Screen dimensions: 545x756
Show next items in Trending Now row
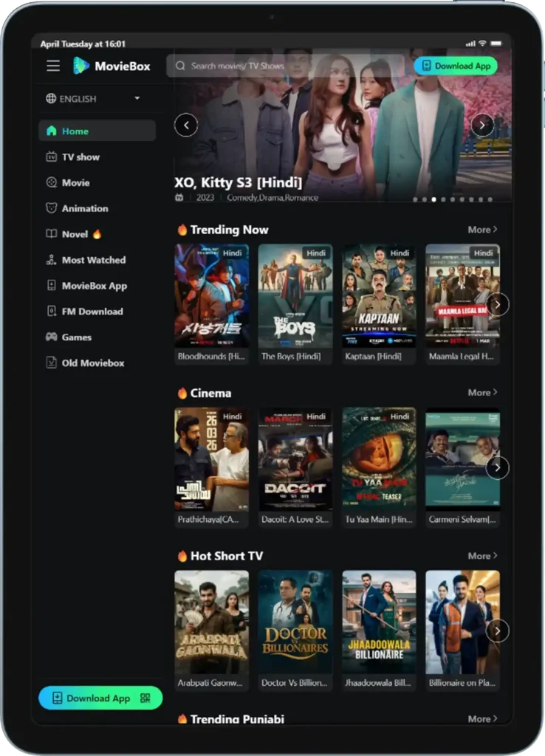pos(497,304)
